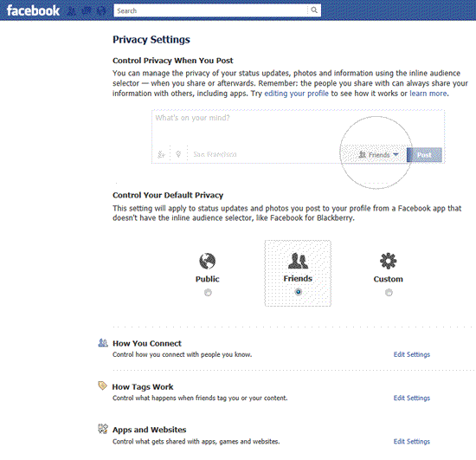Open notifications globe icon in header
Image resolution: width=476 pixels, height=460 pixels.
[x=101, y=11]
